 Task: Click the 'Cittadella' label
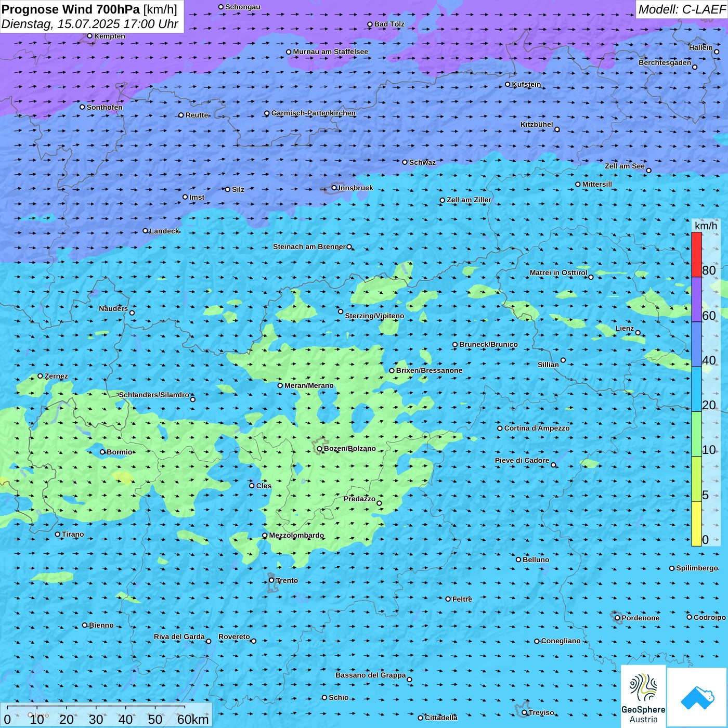441,718
